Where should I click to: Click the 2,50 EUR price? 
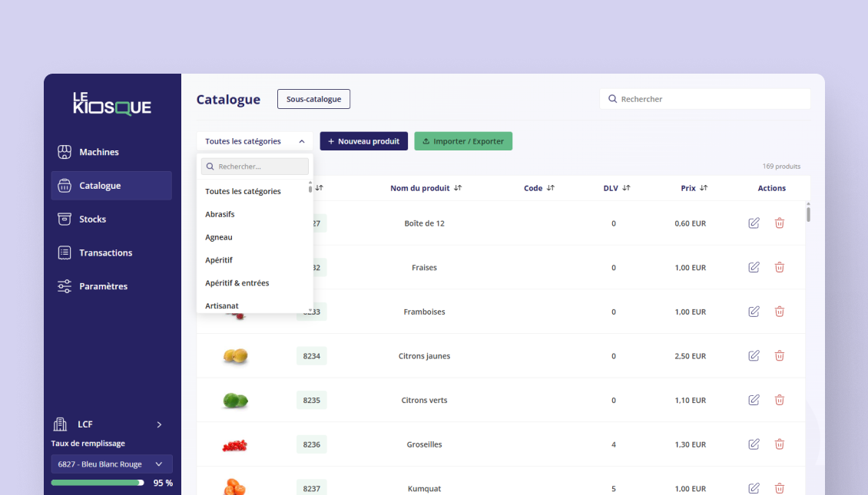[691, 355]
